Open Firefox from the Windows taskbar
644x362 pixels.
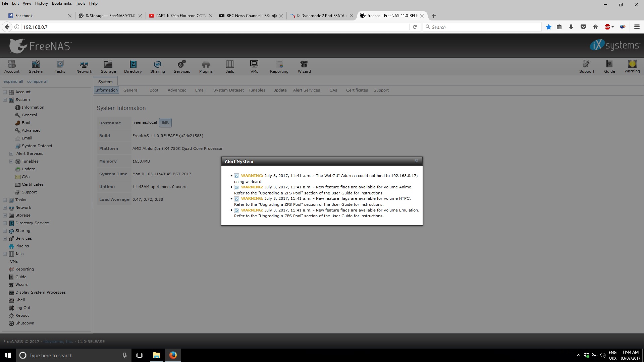click(173, 355)
